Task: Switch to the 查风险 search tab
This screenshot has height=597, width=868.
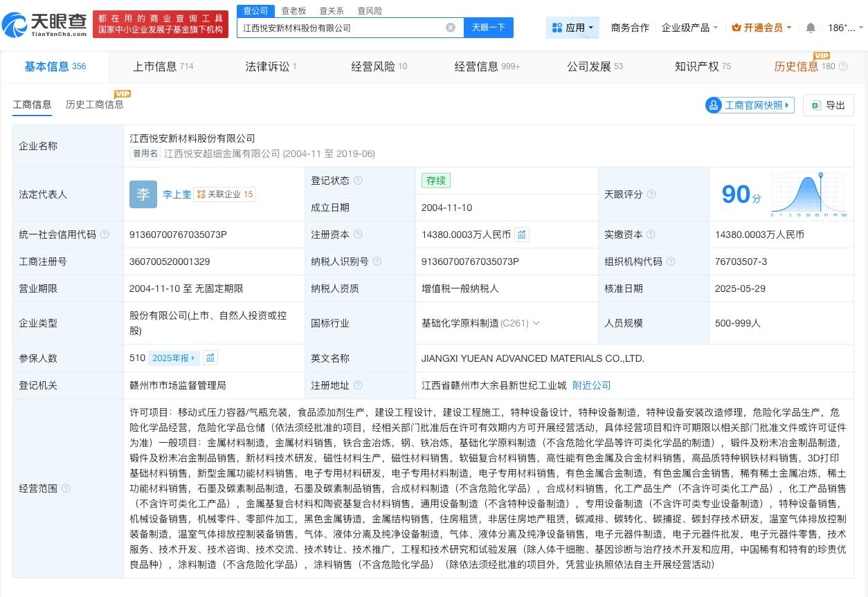Action: tap(370, 10)
